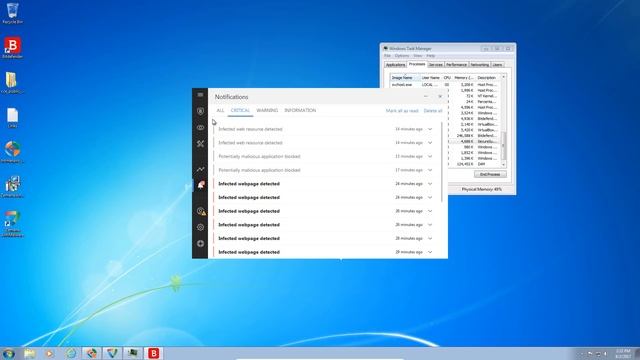Open the Support icon at bottom of Bitdefender sidebar
This screenshot has width=640, height=360.
tap(200, 244)
